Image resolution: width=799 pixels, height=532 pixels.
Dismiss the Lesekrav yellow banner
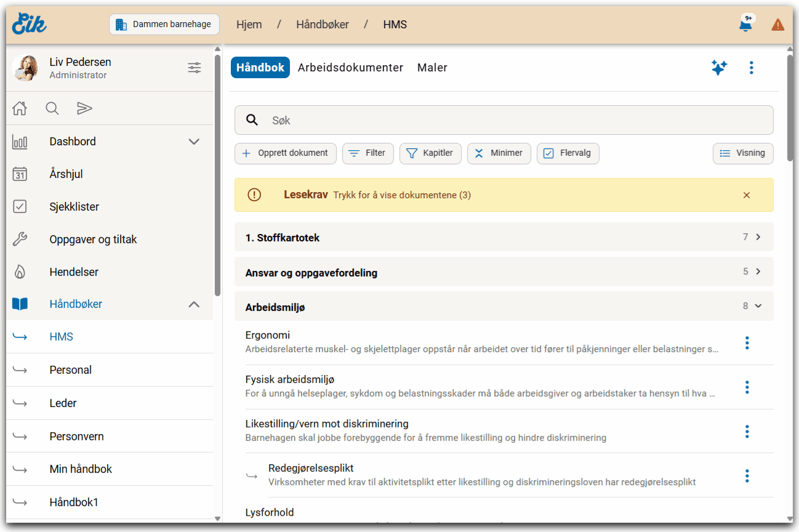[747, 195]
